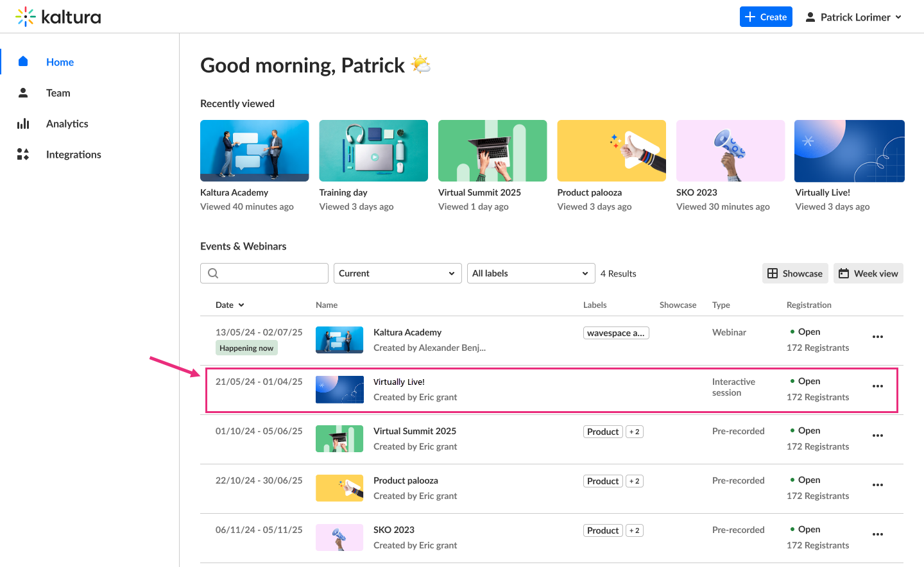
Task: Click the events search field
Action: [x=264, y=273]
